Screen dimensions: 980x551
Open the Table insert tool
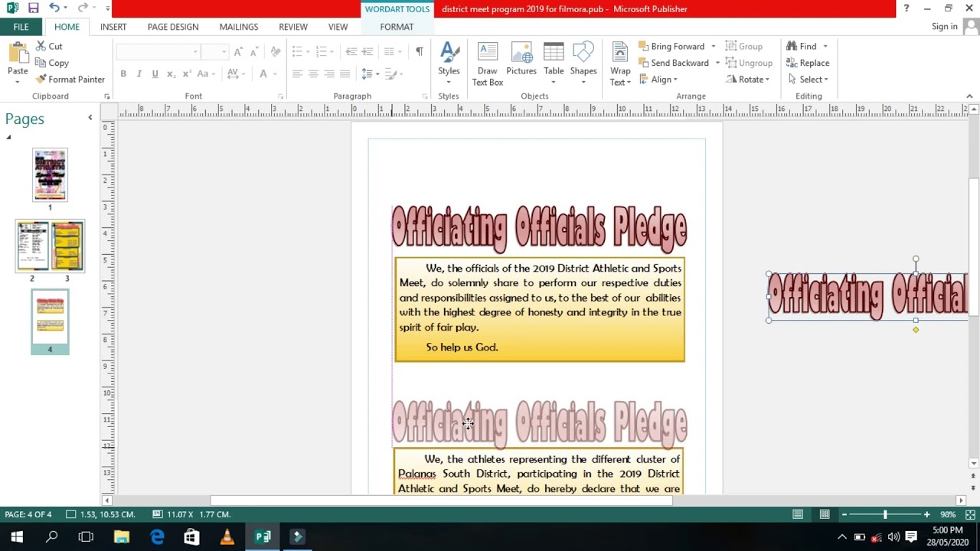coord(554,64)
